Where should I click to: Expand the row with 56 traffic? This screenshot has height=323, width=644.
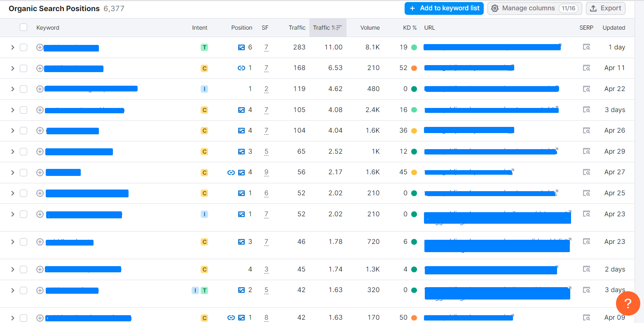[12, 173]
